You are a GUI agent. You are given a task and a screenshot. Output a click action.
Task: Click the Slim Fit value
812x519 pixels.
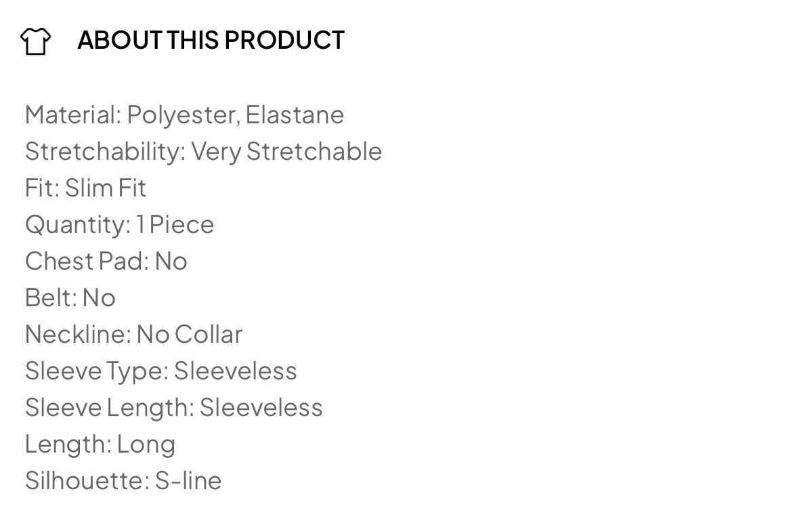pyautogui.click(x=106, y=188)
